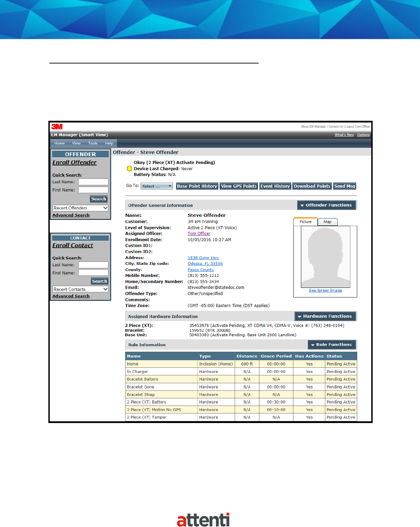Screen dimensions: 420x527
Task: Select the Bracelet Battery rule name
Action: pos(142,379)
